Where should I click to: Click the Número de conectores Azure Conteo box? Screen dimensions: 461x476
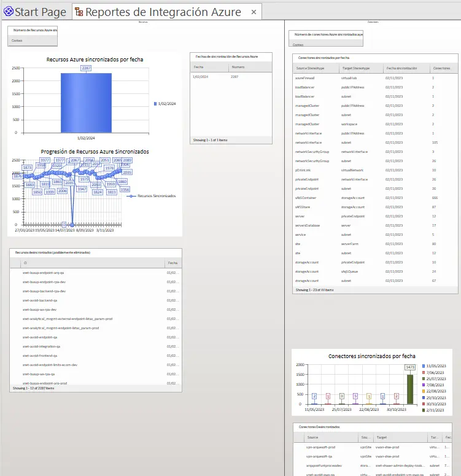[325, 39]
